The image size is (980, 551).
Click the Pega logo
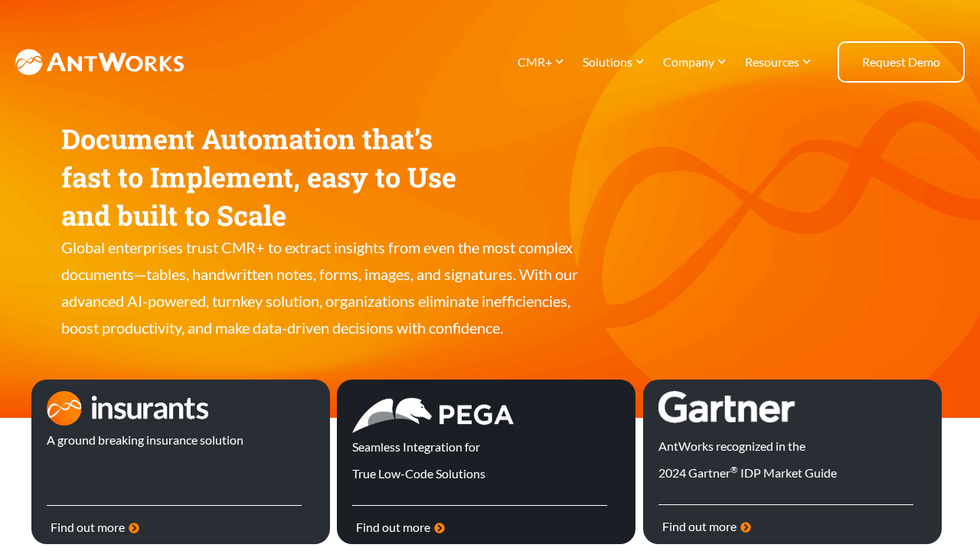pos(433,412)
